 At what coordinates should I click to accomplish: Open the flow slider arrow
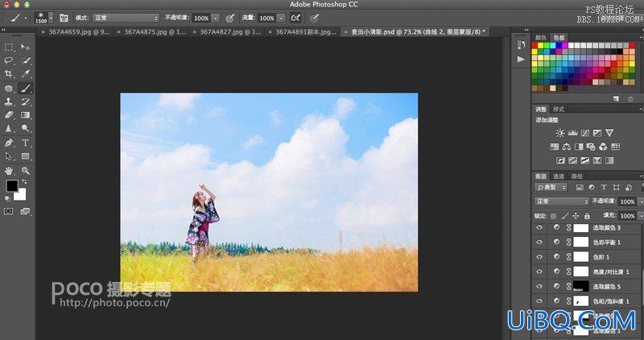[x=281, y=18]
